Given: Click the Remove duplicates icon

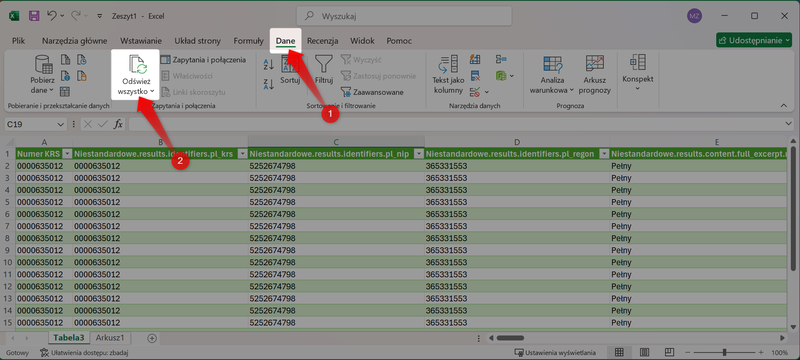Looking at the screenshot, I should click(x=475, y=76).
